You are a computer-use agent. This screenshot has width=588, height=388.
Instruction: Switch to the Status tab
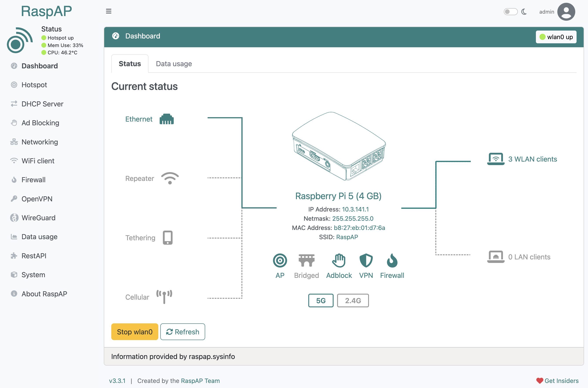click(130, 64)
